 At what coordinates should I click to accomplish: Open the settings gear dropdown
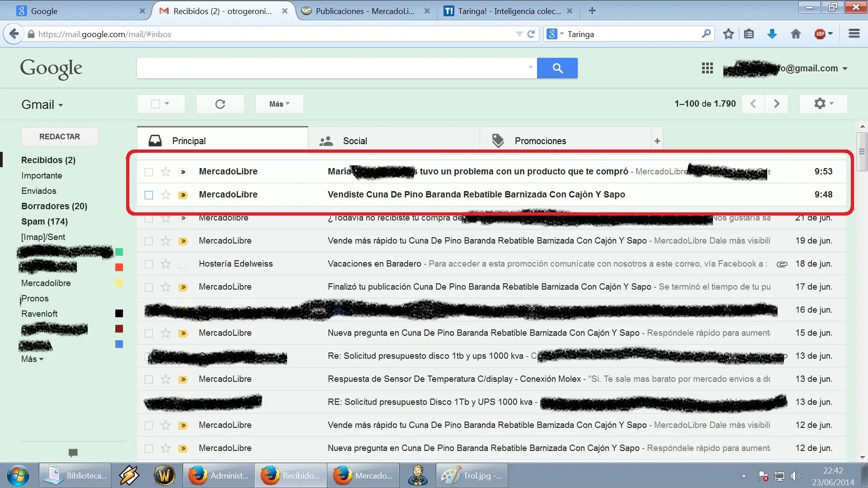pyautogui.click(x=823, y=104)
